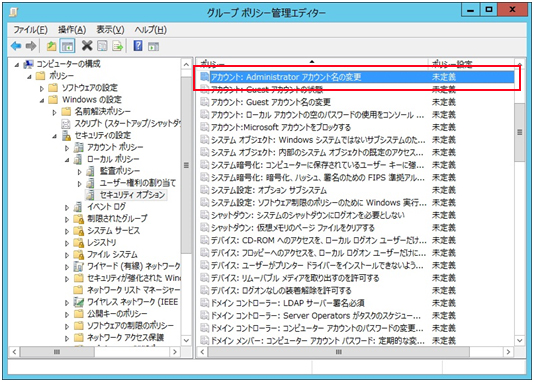
Task: Collapse the Windows の設定 node
Action: click(42, 100)
